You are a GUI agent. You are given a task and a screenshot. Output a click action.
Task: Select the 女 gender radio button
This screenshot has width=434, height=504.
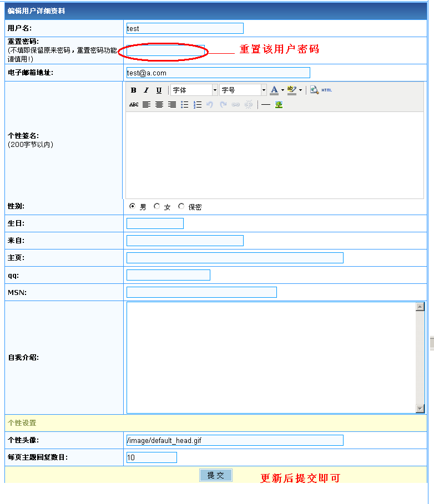[x=157, y=206]
